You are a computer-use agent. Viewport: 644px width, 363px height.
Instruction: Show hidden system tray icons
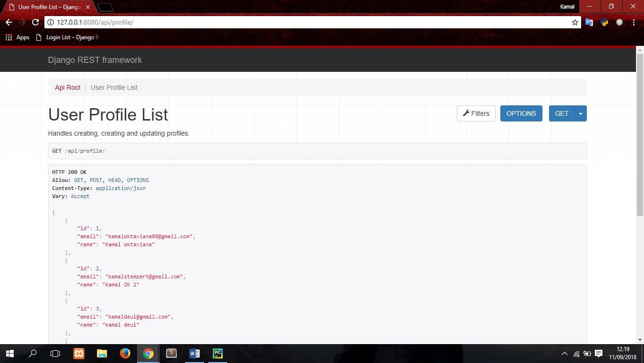click(564, 354)
